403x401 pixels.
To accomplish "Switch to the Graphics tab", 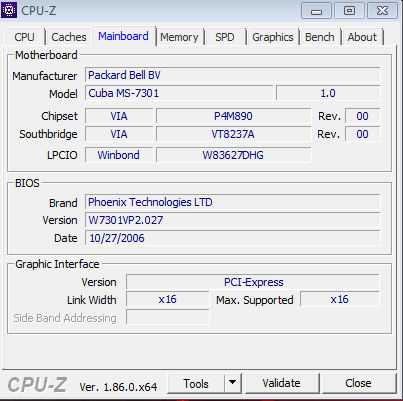I will point(273,37).
